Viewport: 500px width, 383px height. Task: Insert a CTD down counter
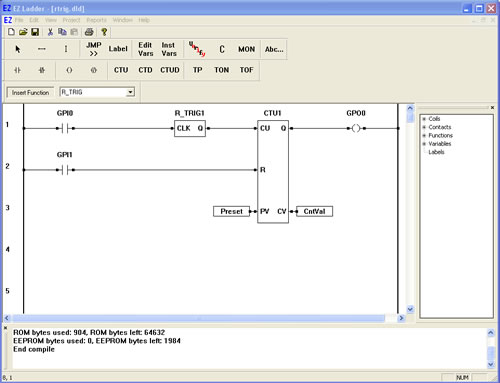pyautogui.click(x=145, y=70)
